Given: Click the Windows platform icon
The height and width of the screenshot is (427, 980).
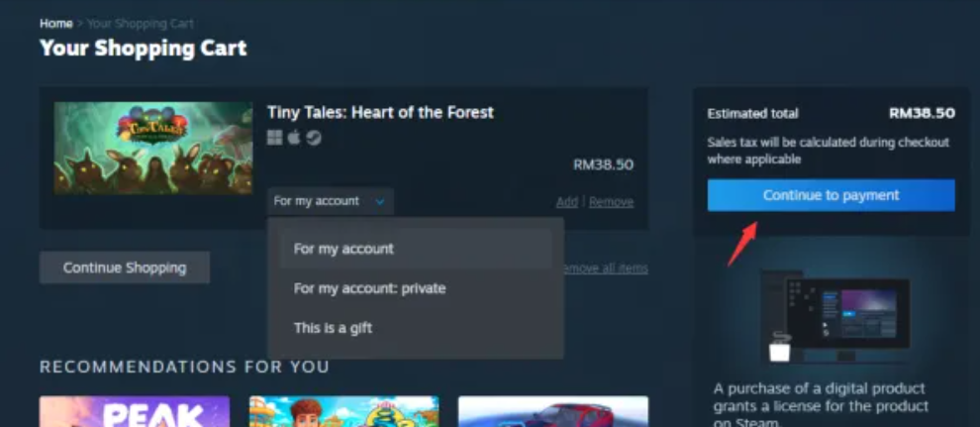Looking at the screenshot, I should pos(275,138).
